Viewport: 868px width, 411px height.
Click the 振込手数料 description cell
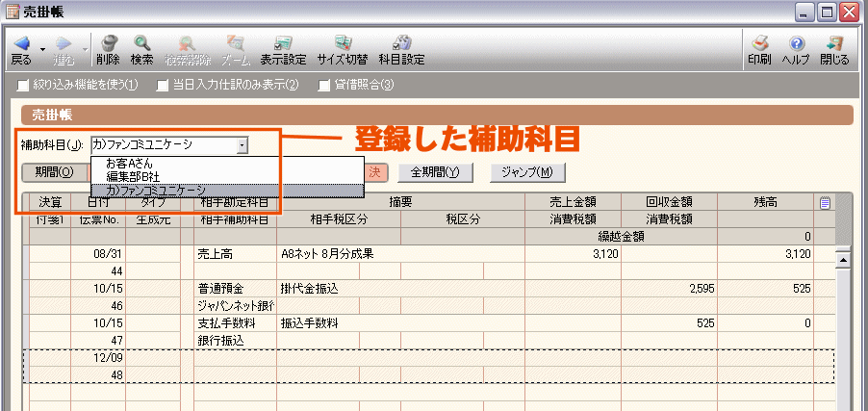400,323
